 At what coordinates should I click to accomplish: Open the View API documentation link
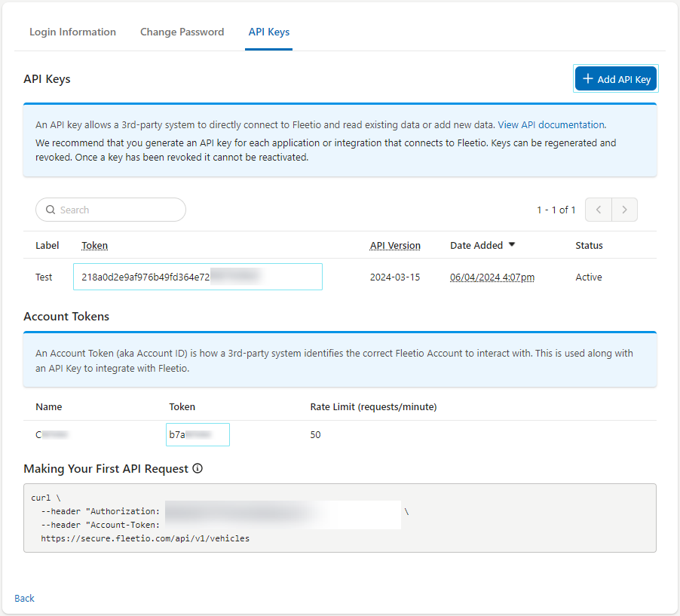pyautogui.click(x=551, y=125)
